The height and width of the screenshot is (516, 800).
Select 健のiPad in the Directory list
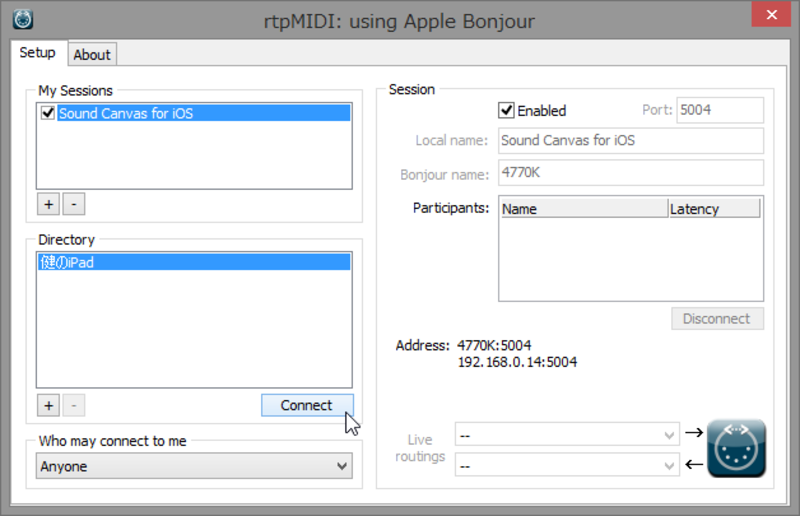tap(194, 262)
